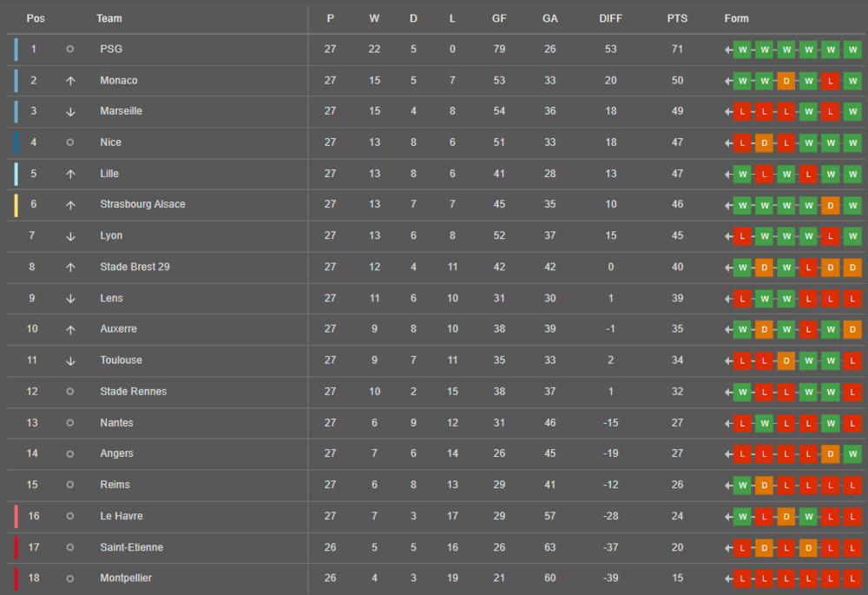Select the Le Havre team name
The height and width of the screenshot is (595, 868).
coord(122,516)
